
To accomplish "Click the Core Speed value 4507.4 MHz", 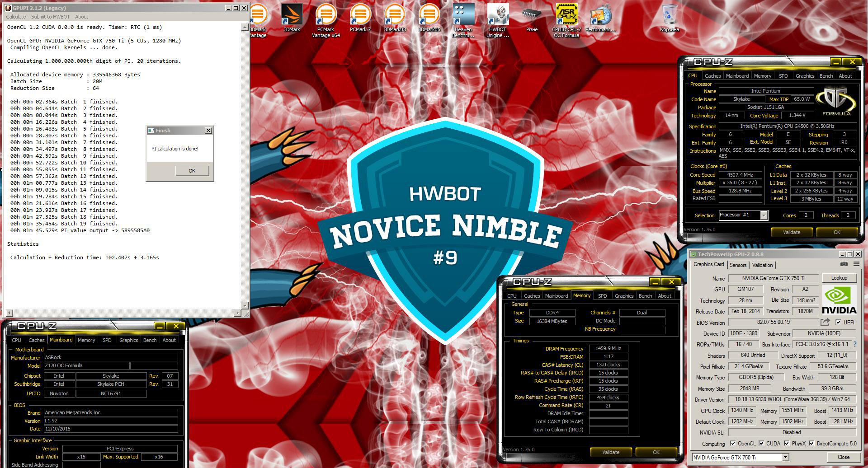I will 740,175.
